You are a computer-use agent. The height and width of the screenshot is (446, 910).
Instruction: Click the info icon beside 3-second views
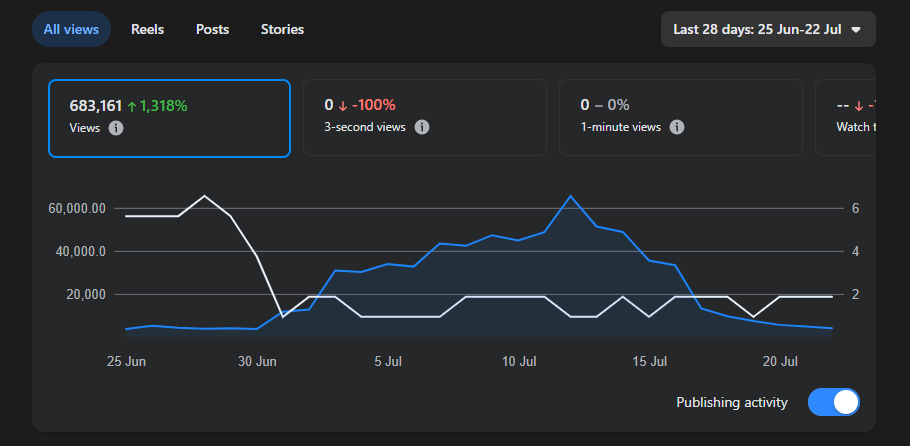(x=422, y=127)
